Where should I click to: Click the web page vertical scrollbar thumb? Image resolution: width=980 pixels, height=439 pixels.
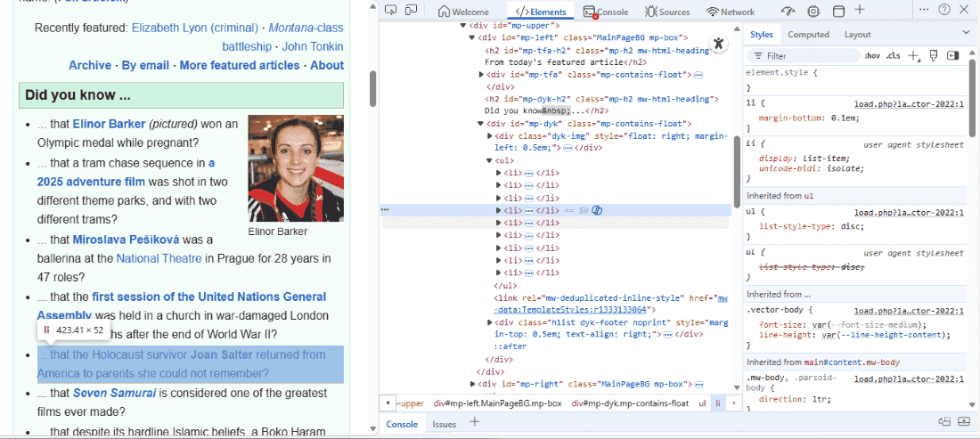point(374,89)
